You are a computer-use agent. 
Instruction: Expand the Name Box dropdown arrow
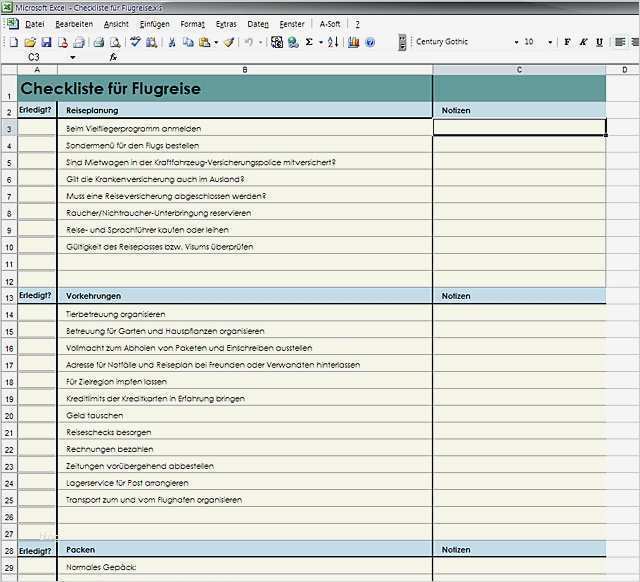(73, 57)
